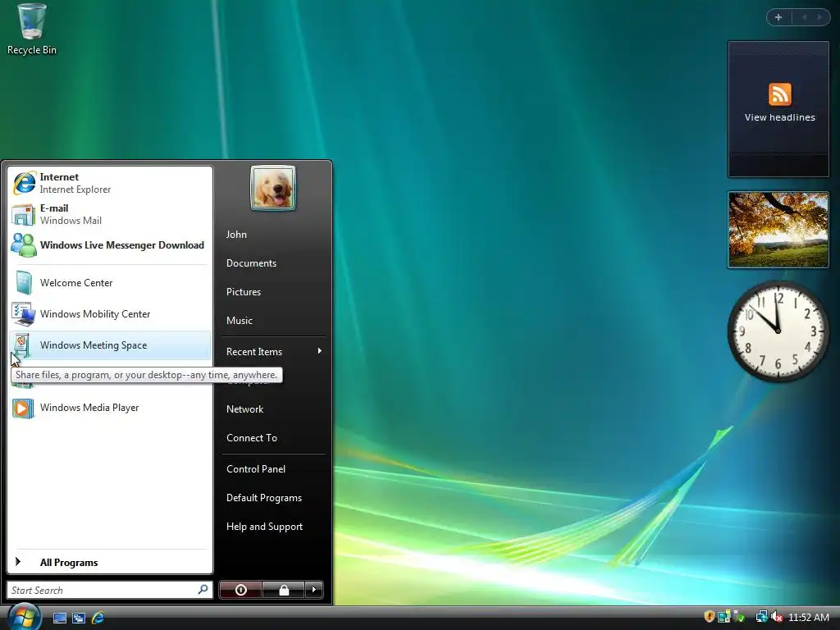Click Windows Media Player label
Viewport: 840px width, 630px height.
89,408
